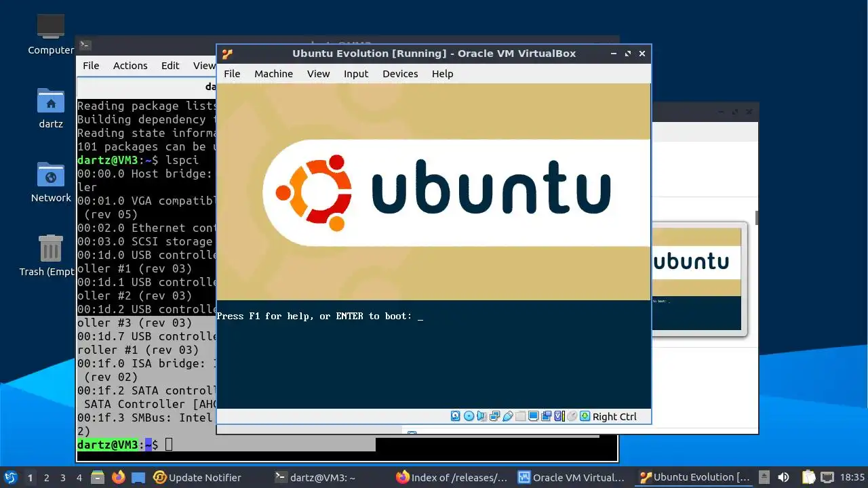Image resolution: width=868 pixels, height=488 pixels.
Task: Open the Network desktop icon
Action: point(51,182)
